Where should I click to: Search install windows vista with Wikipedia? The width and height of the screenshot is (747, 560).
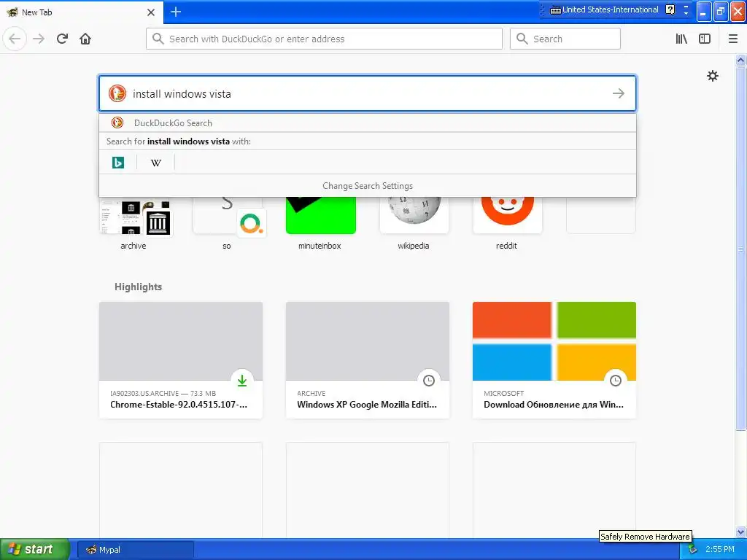click(156, 163)
